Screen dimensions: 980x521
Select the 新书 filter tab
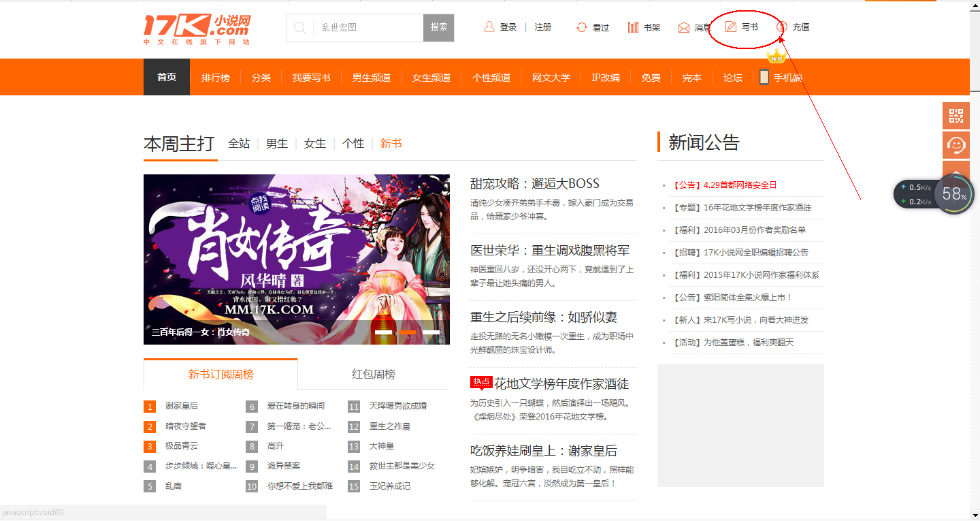(x=391, y=144)
